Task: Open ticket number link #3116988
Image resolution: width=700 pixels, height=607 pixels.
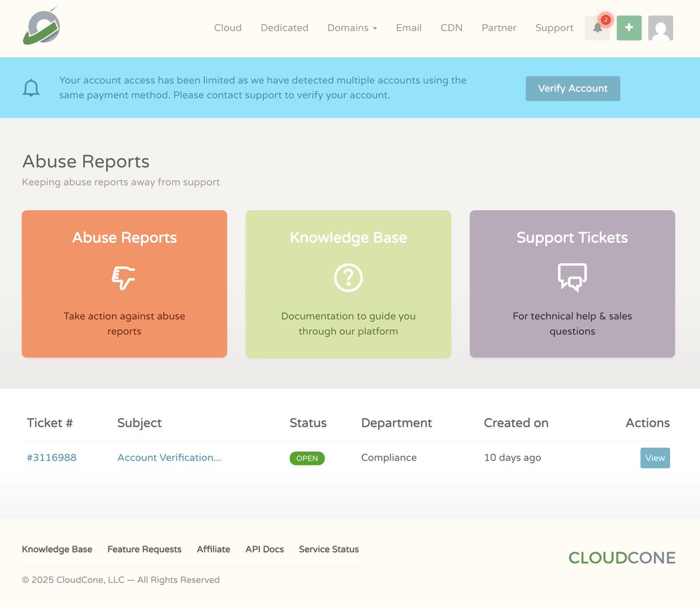Action: pos(52,458)
